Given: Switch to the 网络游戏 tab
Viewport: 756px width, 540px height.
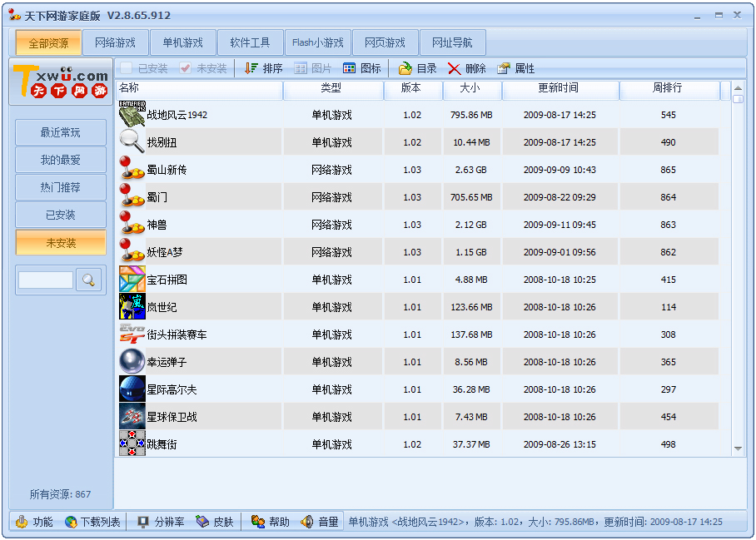Looking at the screenshot, I should [115, 42].
